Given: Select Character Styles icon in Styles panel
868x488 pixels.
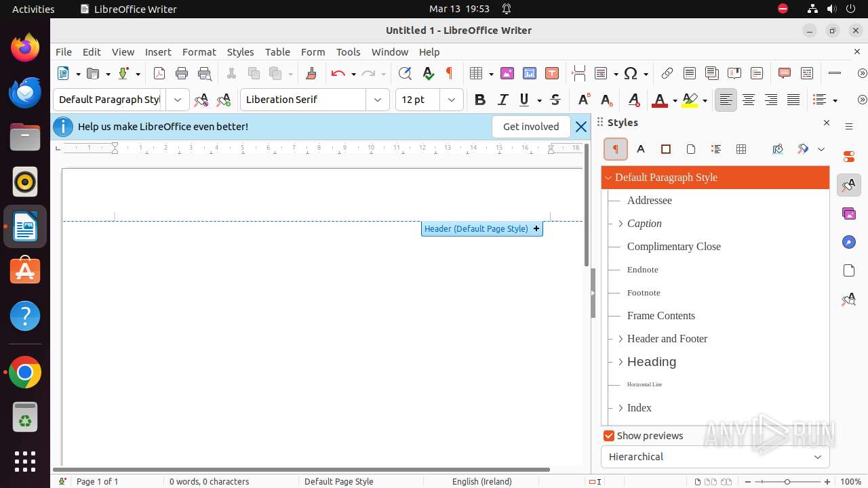Looking at the screenshot, I should [641, 149].
